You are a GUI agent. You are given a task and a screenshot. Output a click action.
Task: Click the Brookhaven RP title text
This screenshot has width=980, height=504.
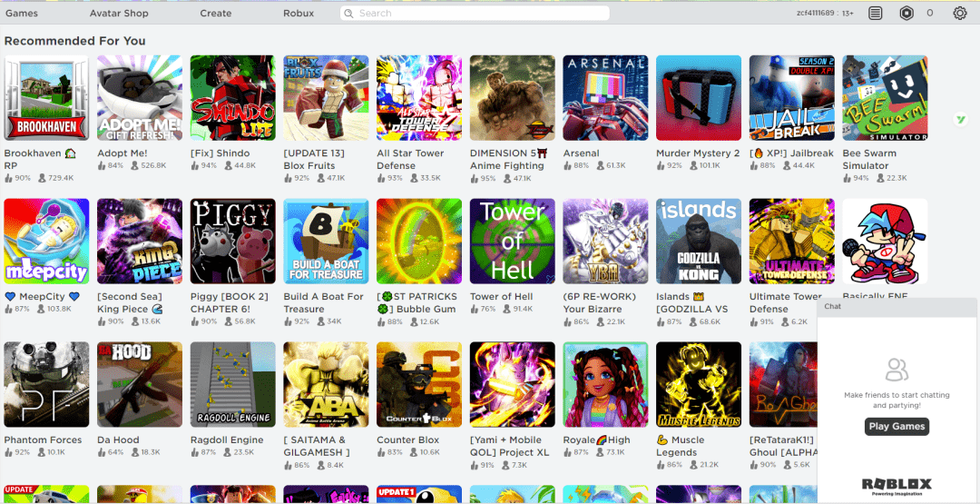point(40,160)
